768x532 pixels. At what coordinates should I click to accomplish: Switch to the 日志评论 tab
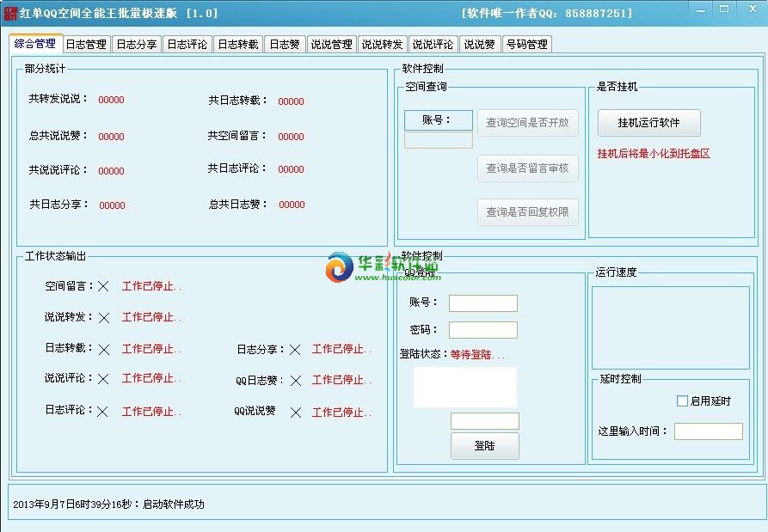pos(187,44)
